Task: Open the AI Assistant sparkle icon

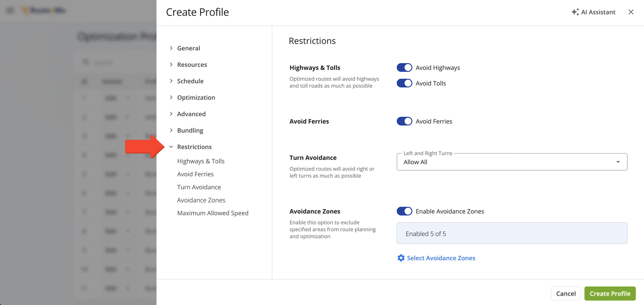Action: pos(575,12)
